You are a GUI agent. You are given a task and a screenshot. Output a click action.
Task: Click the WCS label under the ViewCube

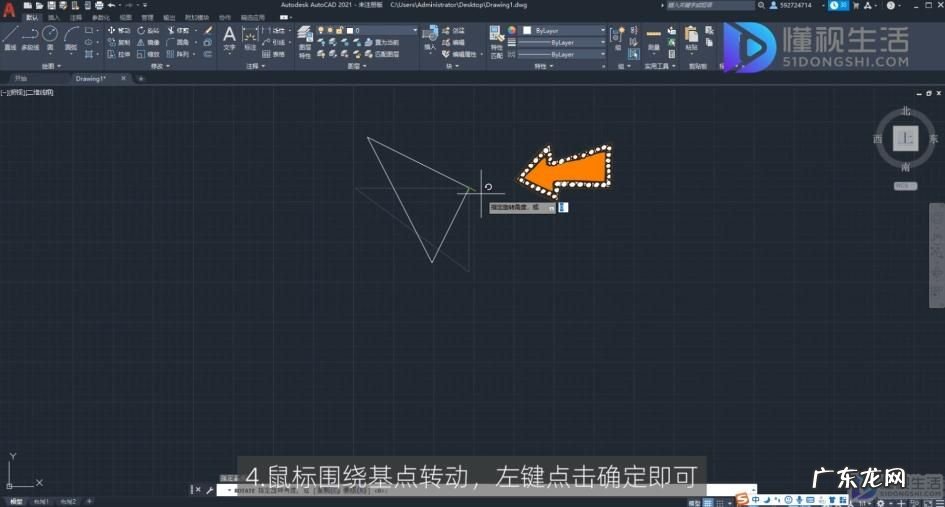pos(904,185)
